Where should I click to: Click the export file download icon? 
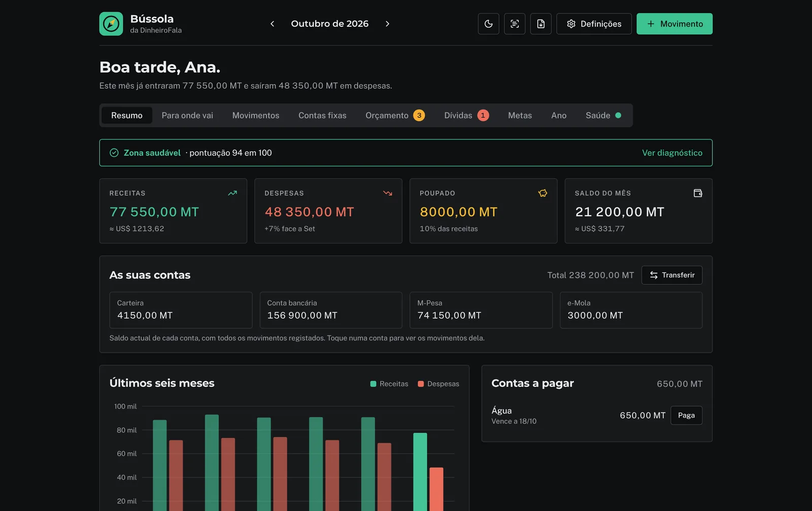(541, 24)
